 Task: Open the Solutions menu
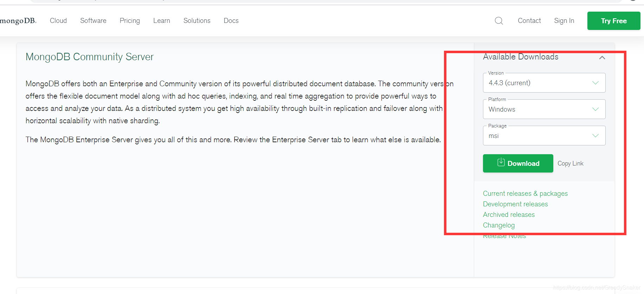click(197, 21)
